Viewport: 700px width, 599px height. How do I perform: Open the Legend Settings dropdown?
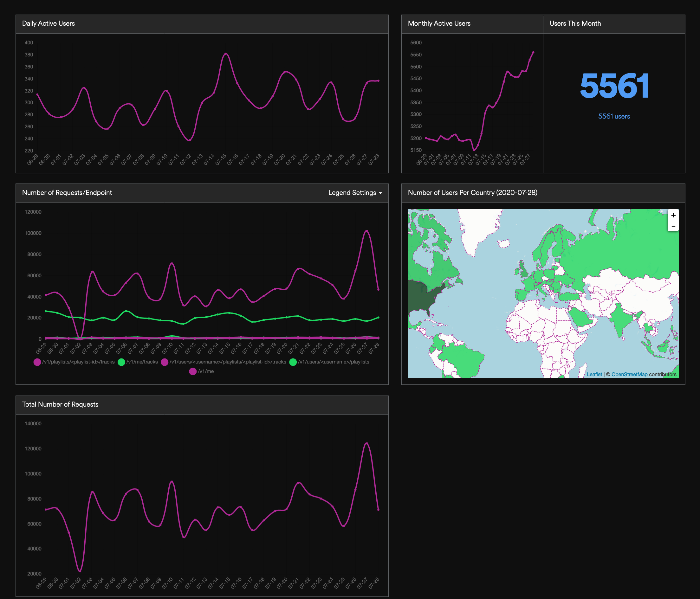click(355, 192)
